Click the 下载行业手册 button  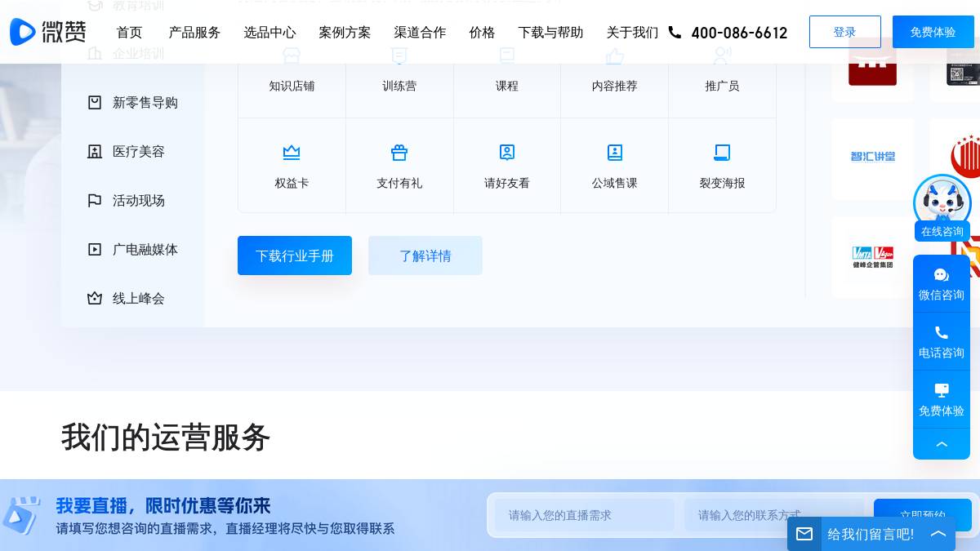(295, 256)
